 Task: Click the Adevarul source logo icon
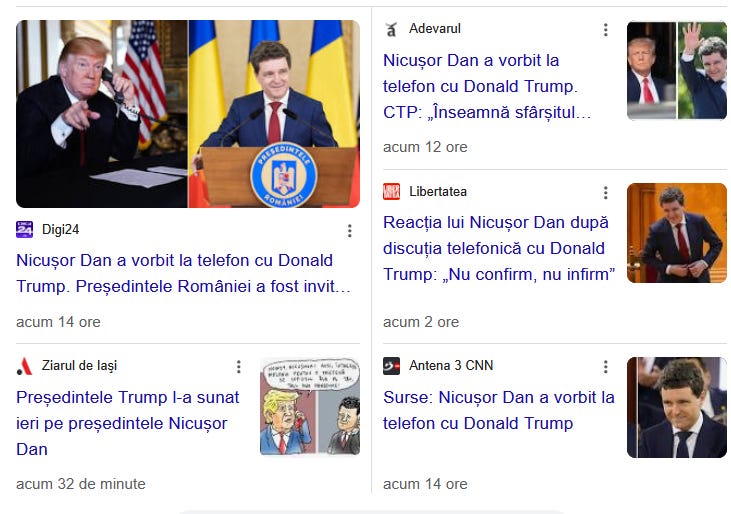392,29
